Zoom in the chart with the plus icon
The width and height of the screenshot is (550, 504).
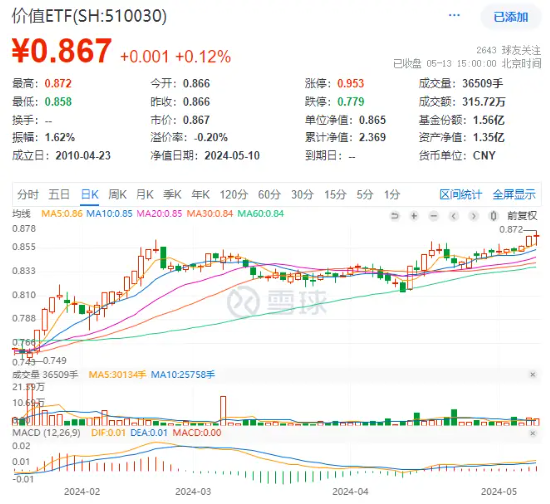click(414, 216)
